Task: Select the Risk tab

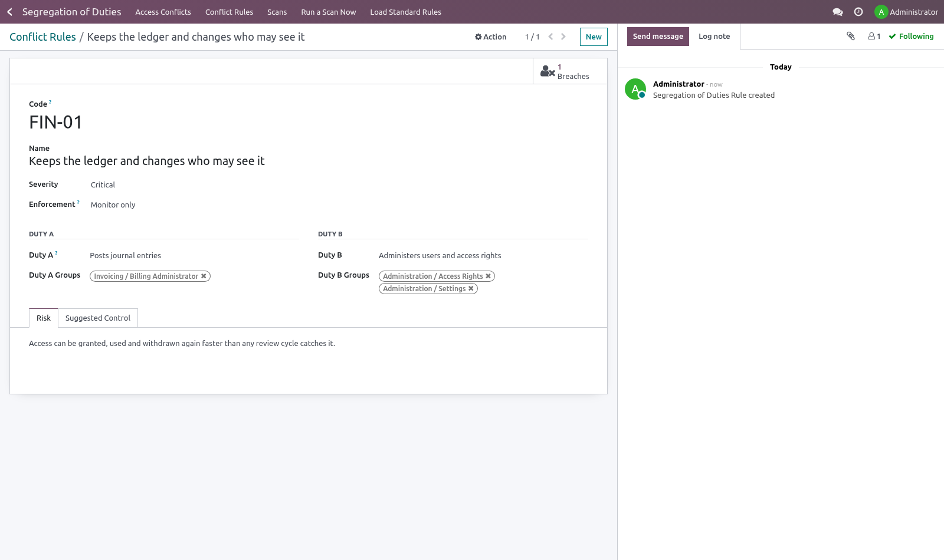Action: coord(44,318)
